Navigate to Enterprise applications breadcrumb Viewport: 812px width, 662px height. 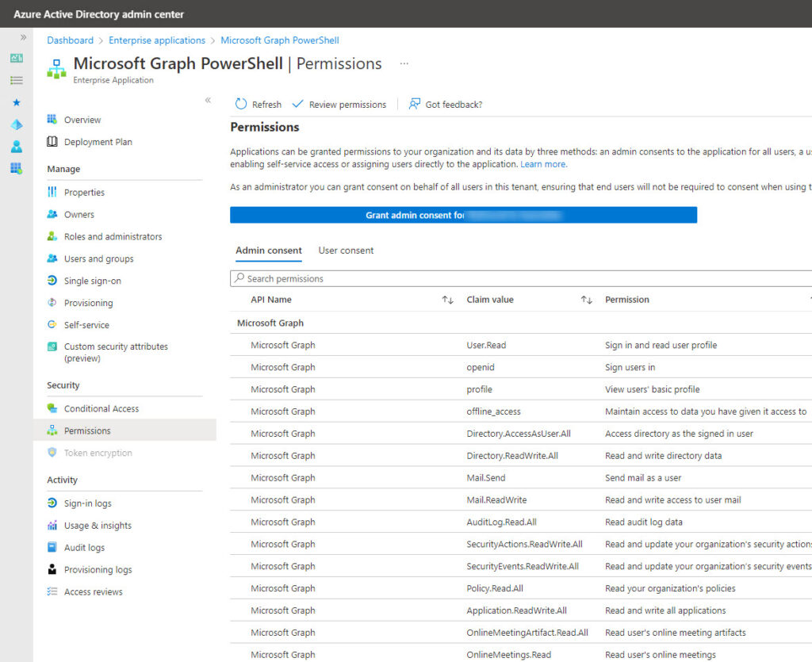156,40
